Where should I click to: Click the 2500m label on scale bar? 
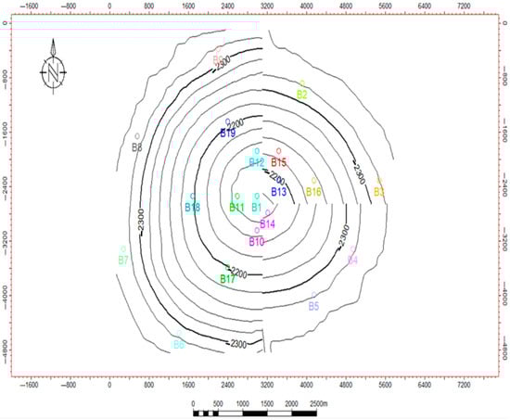[x=319, y=403]
